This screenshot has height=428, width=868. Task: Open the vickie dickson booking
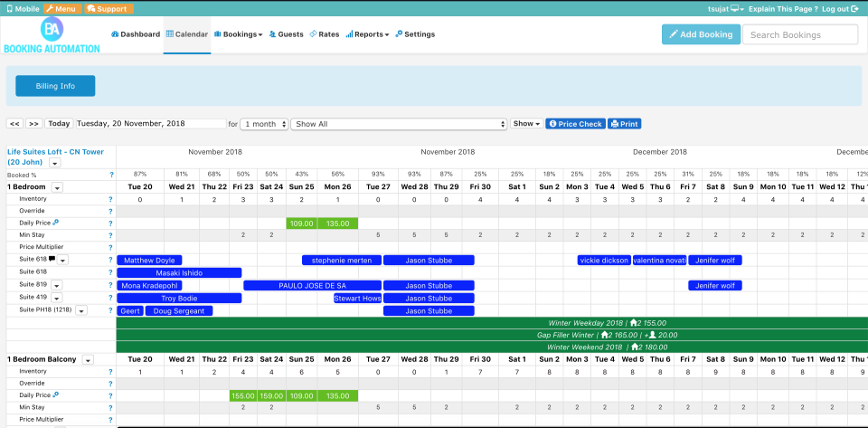point(604,261)
